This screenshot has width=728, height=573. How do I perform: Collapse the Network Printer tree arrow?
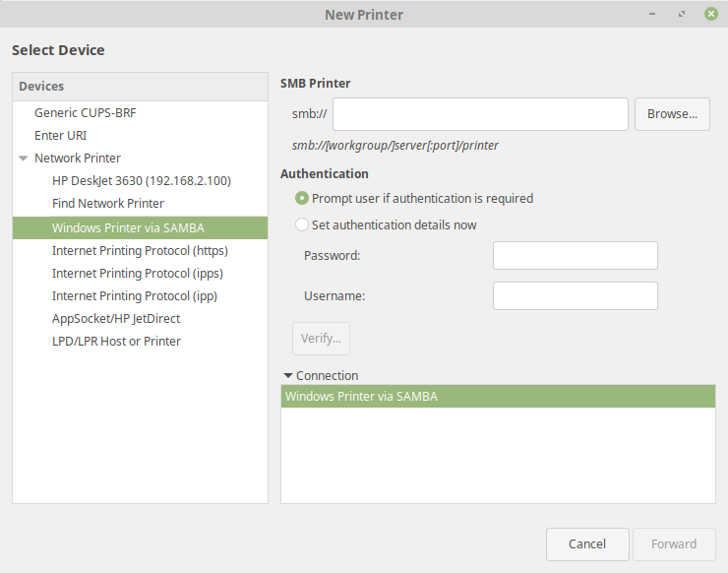24,159
